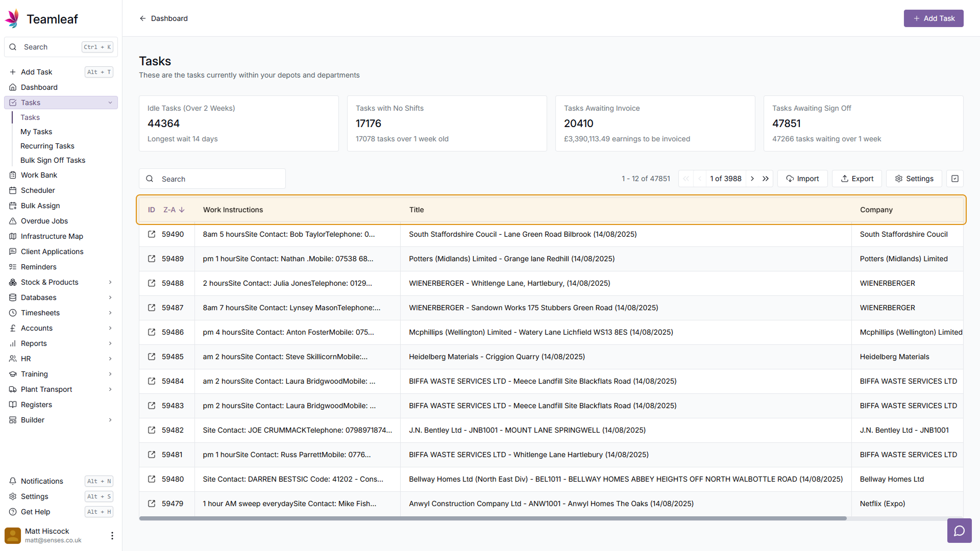Image resolution: width=980 pixels, height=551 pixels.
Task: Open task 59479 via its external-link icon
Action: coord(152,504)
